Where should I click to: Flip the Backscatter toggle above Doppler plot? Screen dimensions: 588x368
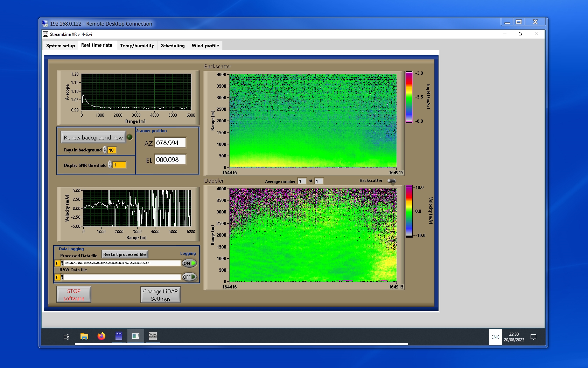(x=392, y=181)
